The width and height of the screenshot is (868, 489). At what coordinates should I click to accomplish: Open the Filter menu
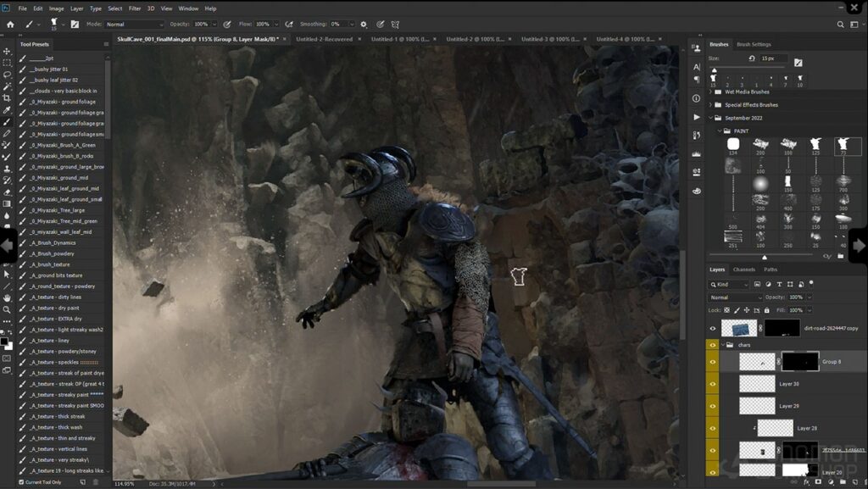[135, 8]
